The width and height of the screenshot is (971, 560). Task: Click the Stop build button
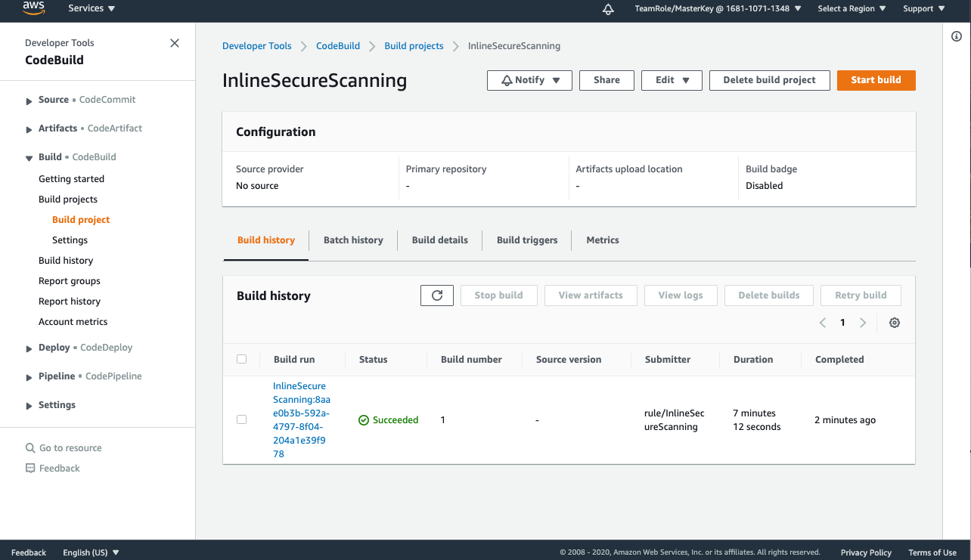coord(498,295)
